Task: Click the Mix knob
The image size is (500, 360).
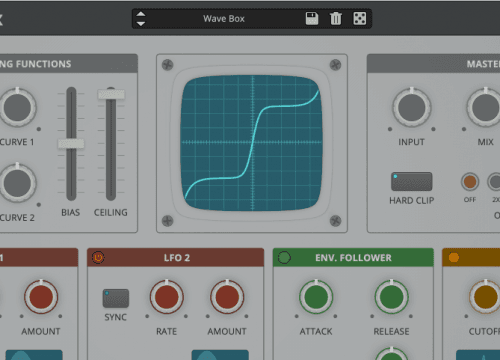Action: 485,108
